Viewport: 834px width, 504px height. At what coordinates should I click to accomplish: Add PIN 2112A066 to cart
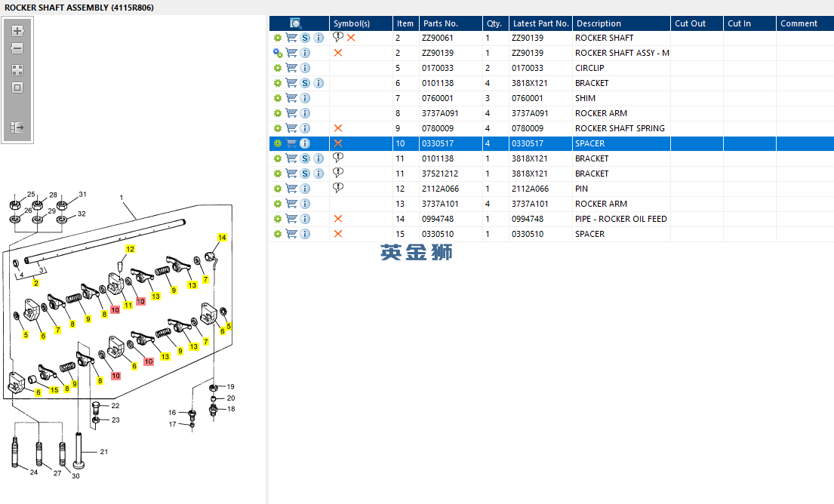[x=291, y=188]
